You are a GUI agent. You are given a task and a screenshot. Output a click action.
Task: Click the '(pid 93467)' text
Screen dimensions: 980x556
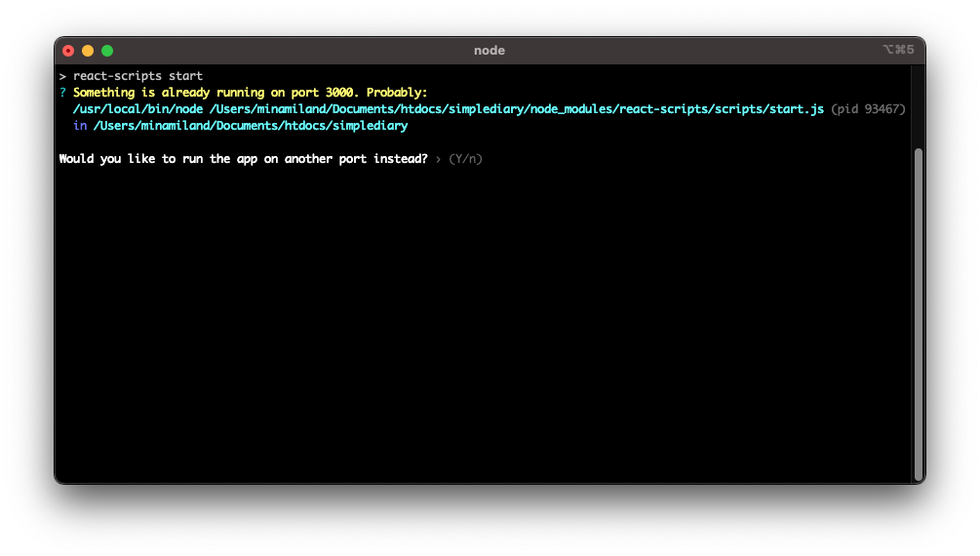coord(868,109)
